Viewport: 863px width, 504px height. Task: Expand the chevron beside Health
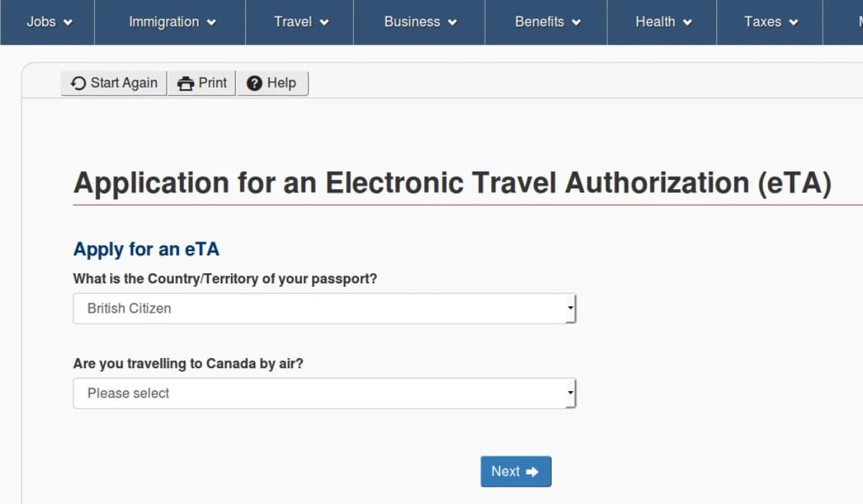[x=688, y=22]
